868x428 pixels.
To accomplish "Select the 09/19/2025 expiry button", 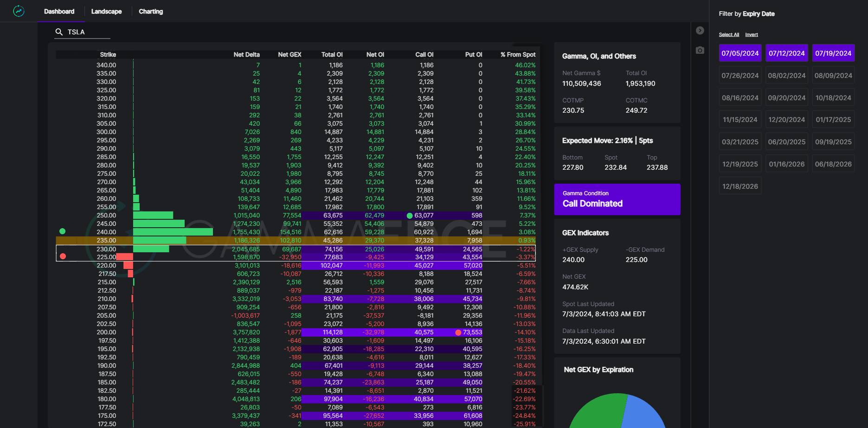I will click(833, 142).
